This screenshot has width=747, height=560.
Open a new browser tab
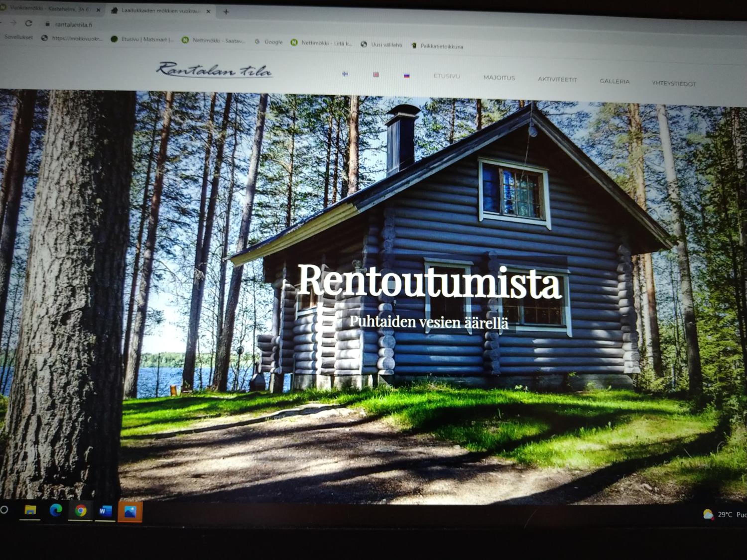pos(226,12)
